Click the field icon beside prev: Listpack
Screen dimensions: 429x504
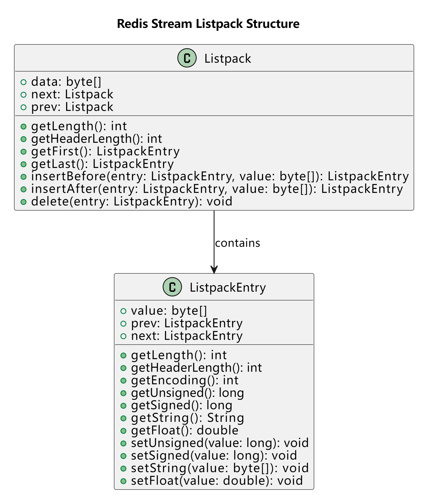[24, 107]
